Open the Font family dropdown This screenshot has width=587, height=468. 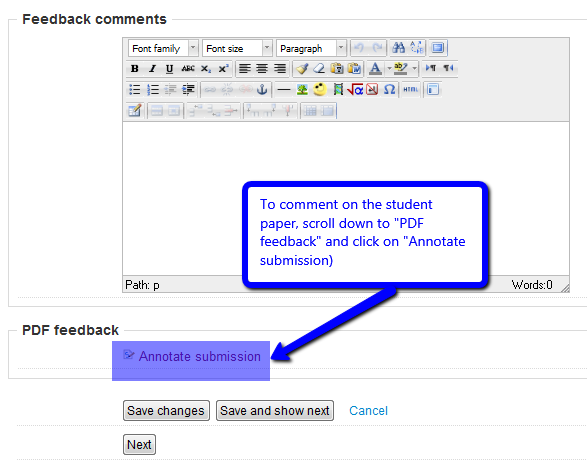click(x=163, y=48)
